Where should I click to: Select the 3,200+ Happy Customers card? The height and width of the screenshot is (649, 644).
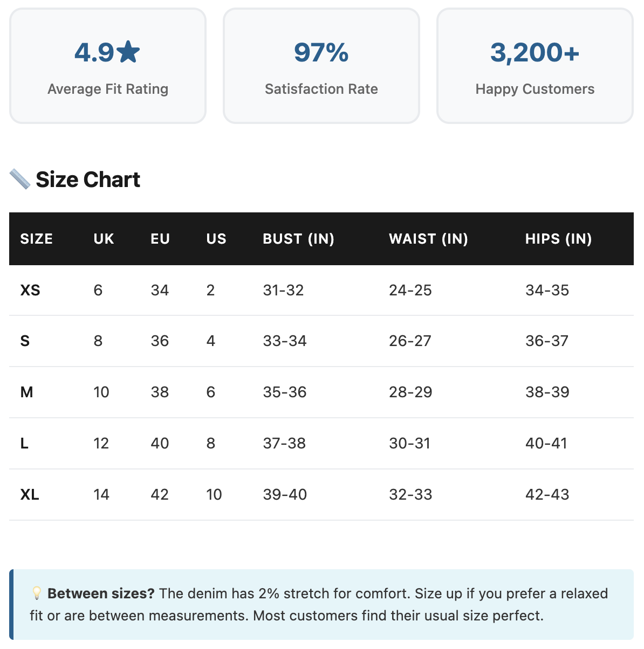(535, 66)
